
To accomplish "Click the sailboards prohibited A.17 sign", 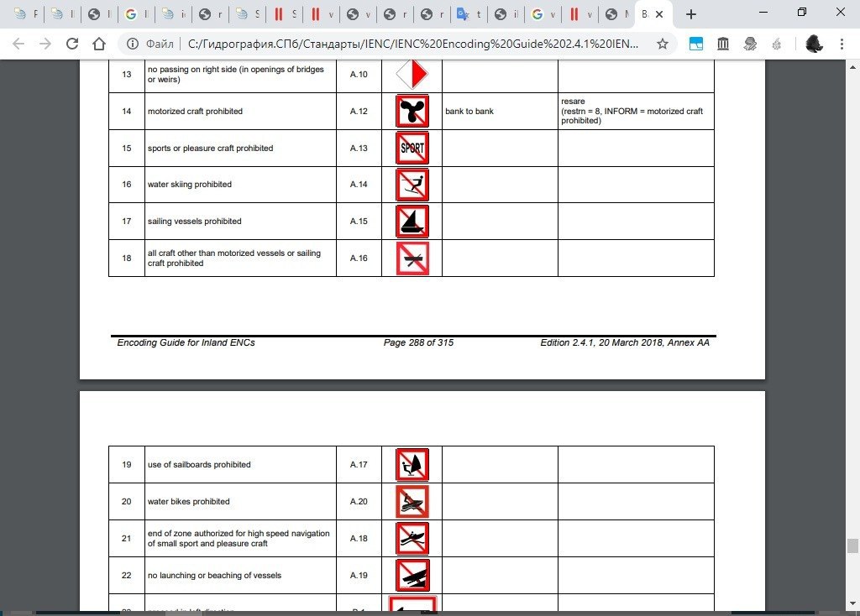I will tap(412, 465).
